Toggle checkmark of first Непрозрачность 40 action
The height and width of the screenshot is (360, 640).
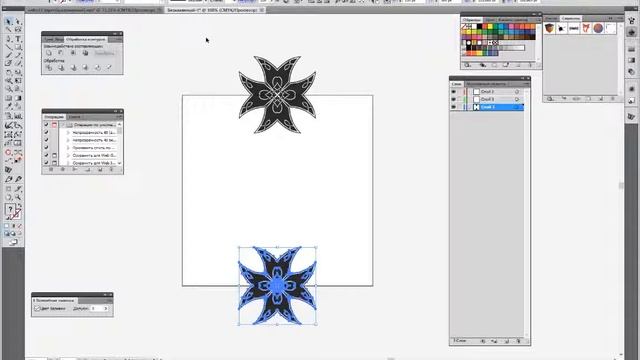tap(46, 132)
